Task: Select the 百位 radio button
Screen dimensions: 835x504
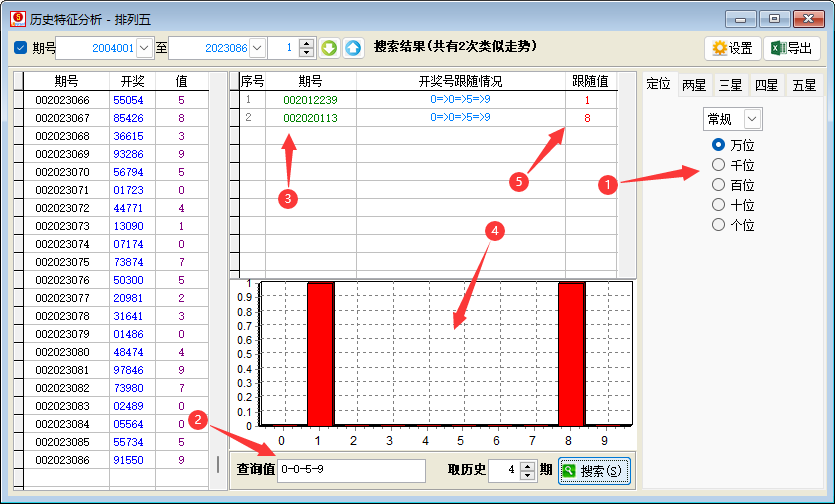Action: point(718,184)
